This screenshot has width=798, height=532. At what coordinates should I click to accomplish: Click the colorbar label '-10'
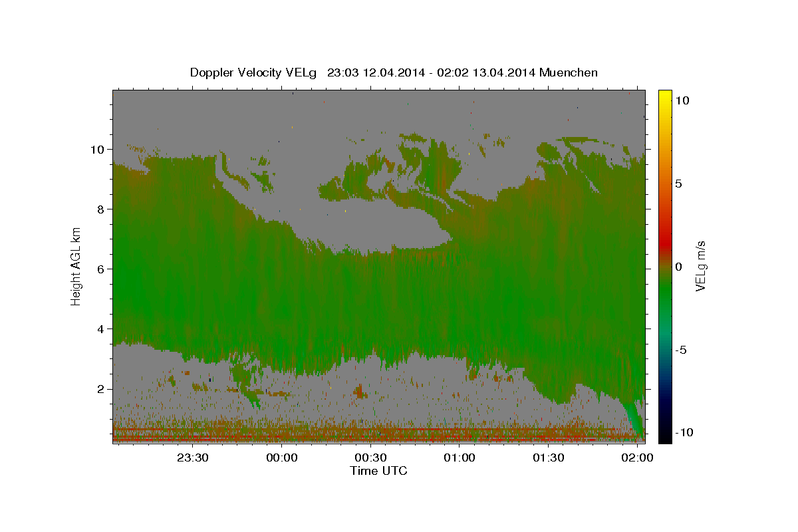(684, 432)
